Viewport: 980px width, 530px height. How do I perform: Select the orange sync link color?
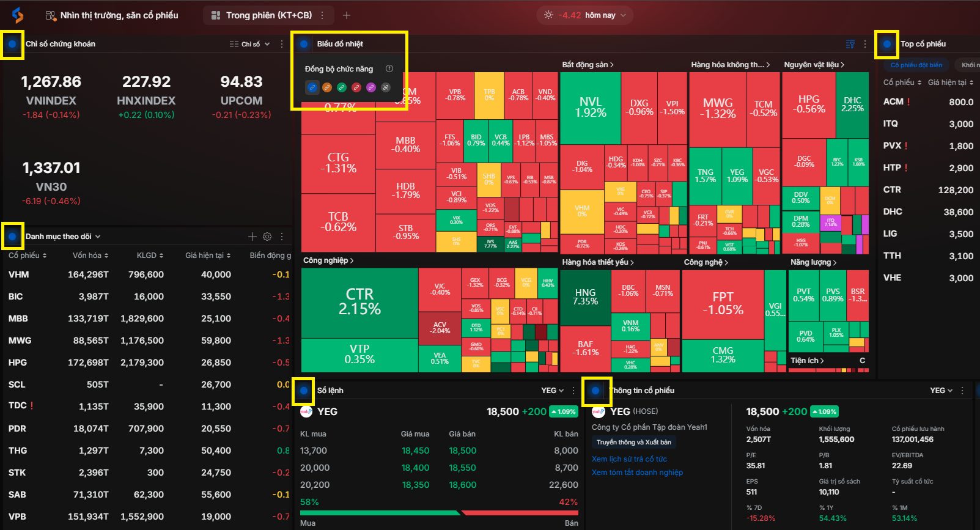click(x=327, y=87)
